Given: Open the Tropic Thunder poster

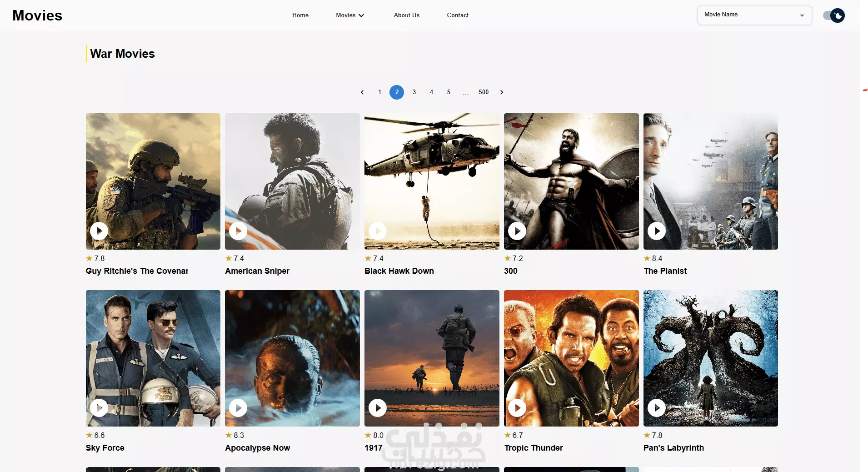Looking at the screenshot, I should [571, 358].
